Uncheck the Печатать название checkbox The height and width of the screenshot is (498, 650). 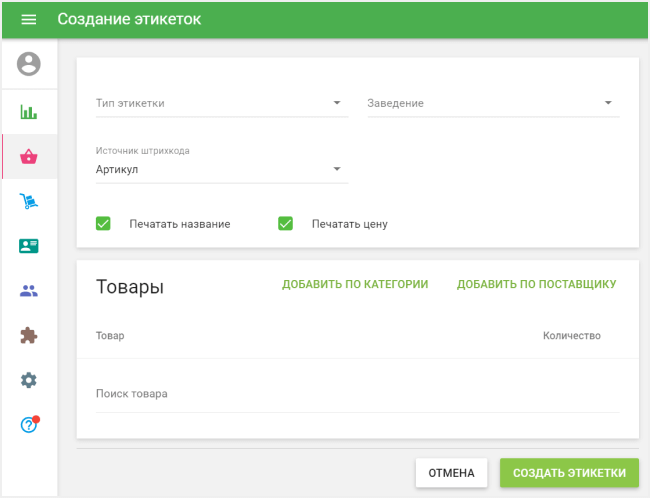103,223
